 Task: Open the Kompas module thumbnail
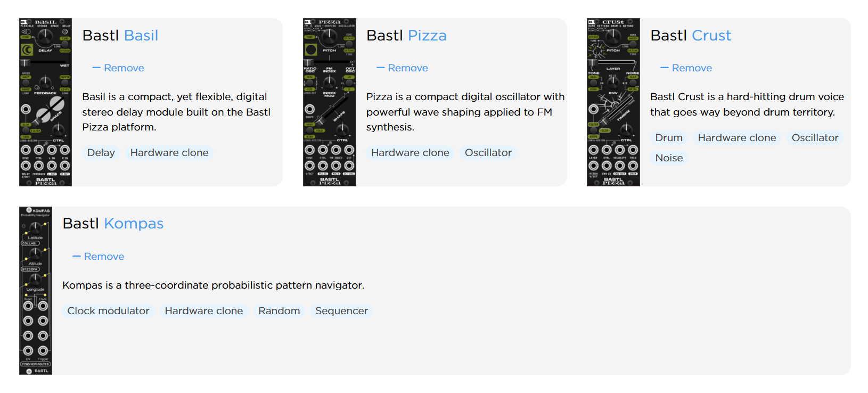point(36,291)
